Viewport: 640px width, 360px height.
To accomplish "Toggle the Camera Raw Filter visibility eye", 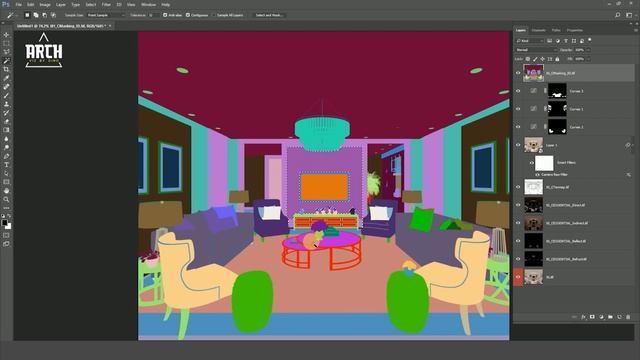I will coord(537,175).
